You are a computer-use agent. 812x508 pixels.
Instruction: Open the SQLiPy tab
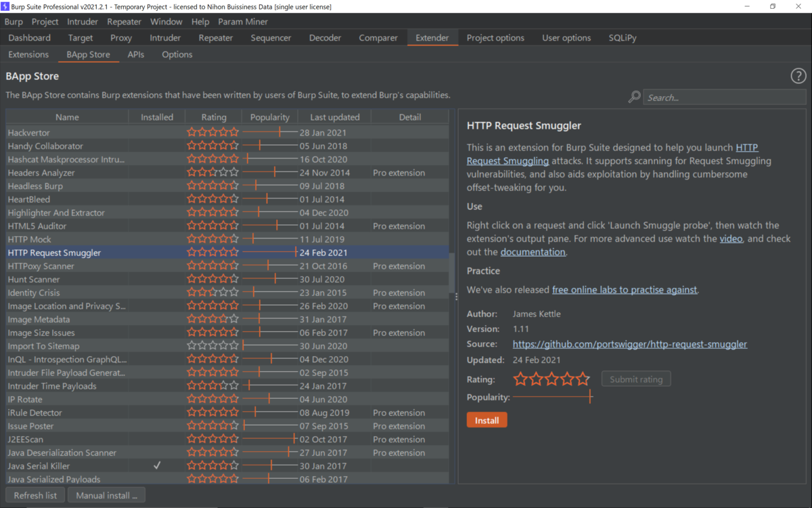623,38
